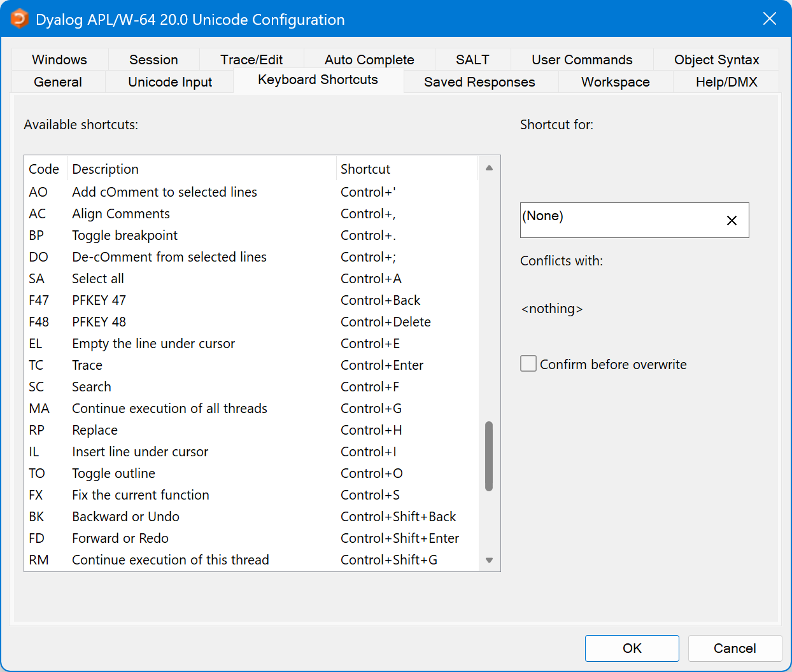The image size is (792, 672).
Task: Sort by Shortcut column header
Action: tap(406, 169)
